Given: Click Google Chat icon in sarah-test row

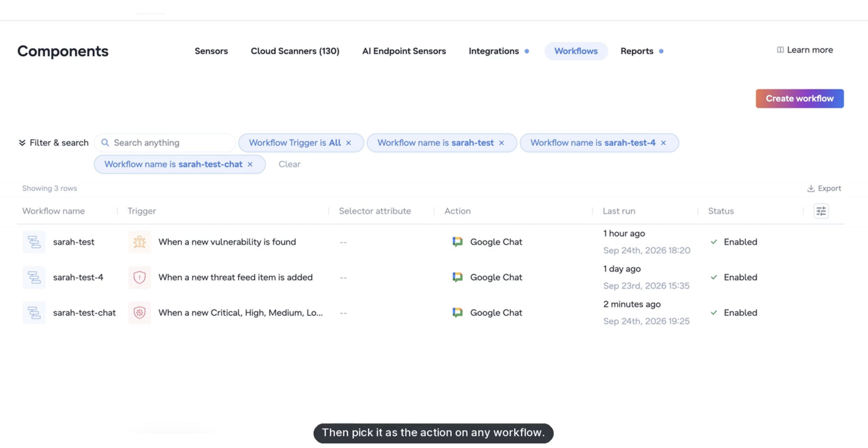Looking at the screenshot, I should [457, 242].
